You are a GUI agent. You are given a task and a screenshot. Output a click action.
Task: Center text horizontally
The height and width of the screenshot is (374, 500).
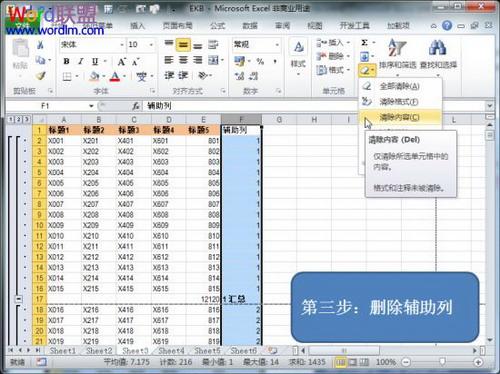coord(183,60)
